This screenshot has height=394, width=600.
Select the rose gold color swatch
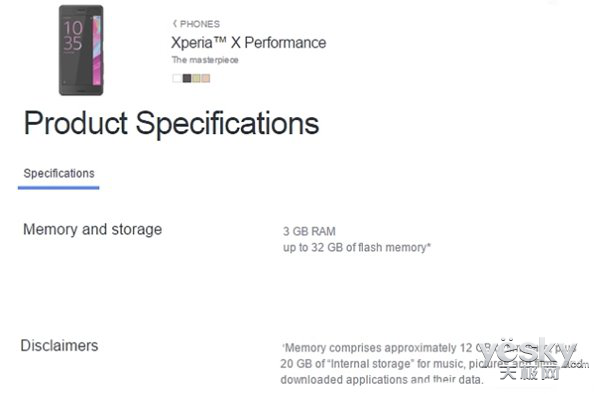point(206,78)
